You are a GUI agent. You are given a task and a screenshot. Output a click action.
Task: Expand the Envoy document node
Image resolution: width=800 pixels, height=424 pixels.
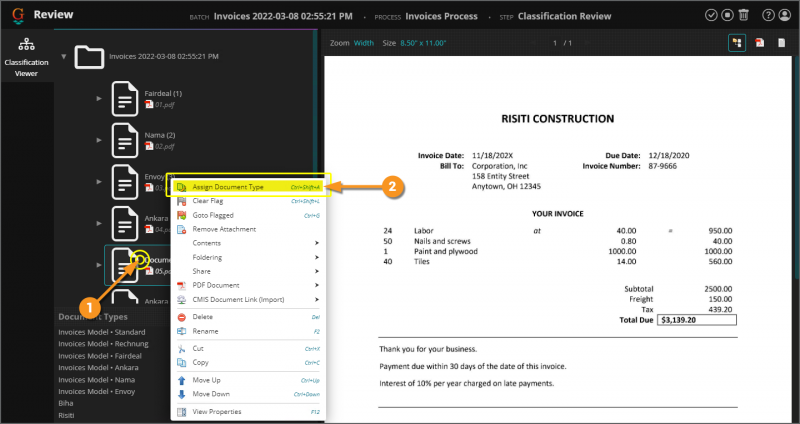point(99,182)
